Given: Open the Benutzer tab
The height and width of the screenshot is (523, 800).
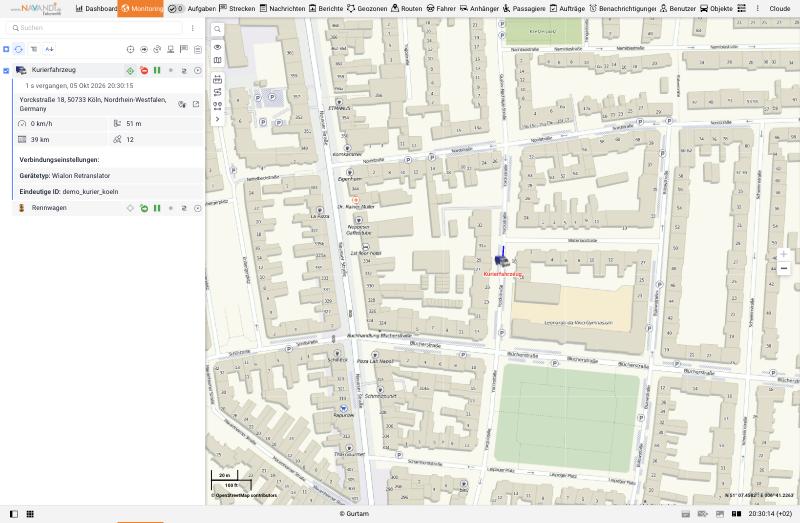Looking at the screenshot, I should tap(678, 9).
